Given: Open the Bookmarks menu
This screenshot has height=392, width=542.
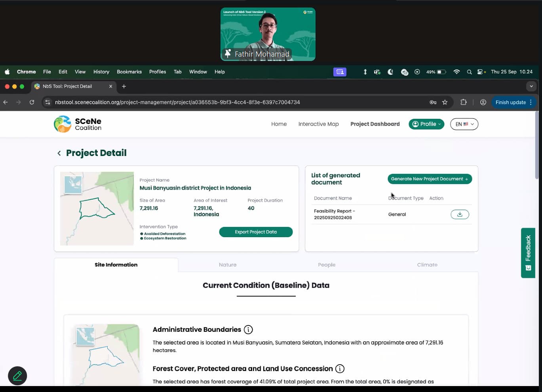Looking at the screenshot, I should [129, 72].
